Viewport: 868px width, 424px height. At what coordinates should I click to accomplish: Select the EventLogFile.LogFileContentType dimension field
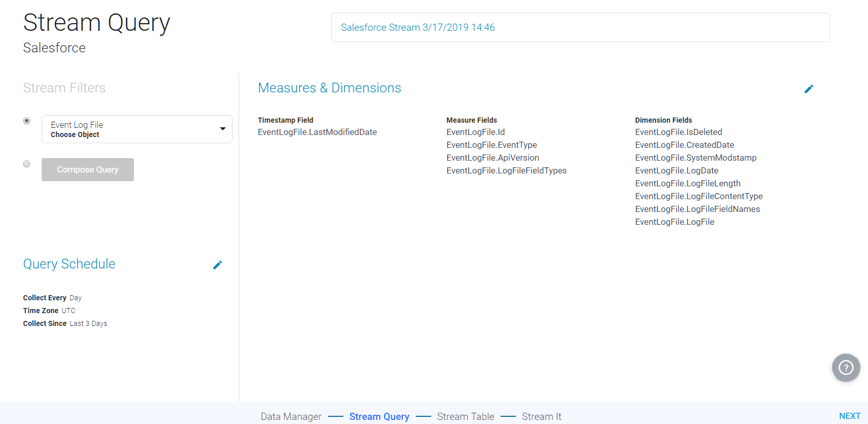(699, 196)
